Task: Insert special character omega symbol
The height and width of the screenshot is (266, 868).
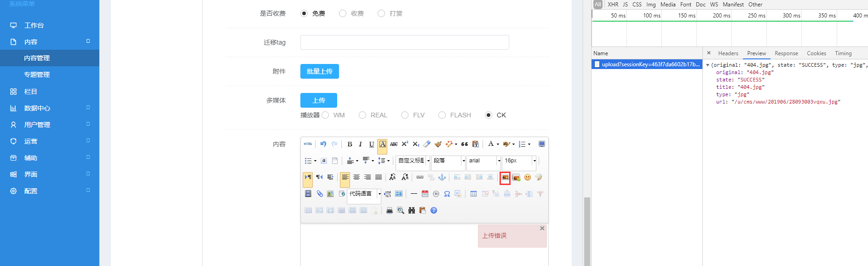Action: click(447, 194)
